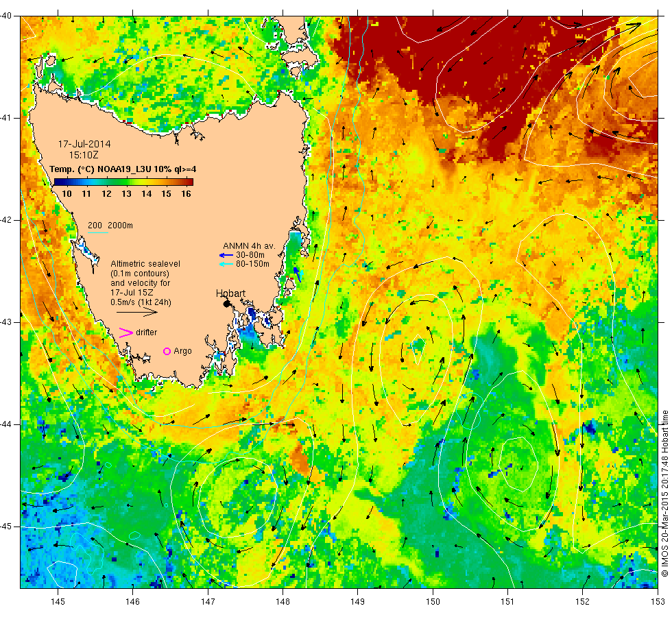This screenshot has width=672, height=617.
Task: Click the temperature color scale bar
Action: click(x=123, y=182)
